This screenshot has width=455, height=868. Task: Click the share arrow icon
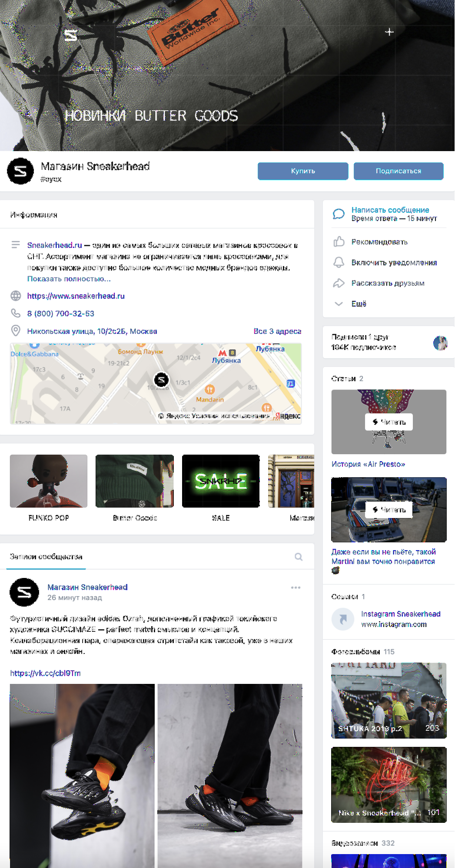tap(339, 283)
